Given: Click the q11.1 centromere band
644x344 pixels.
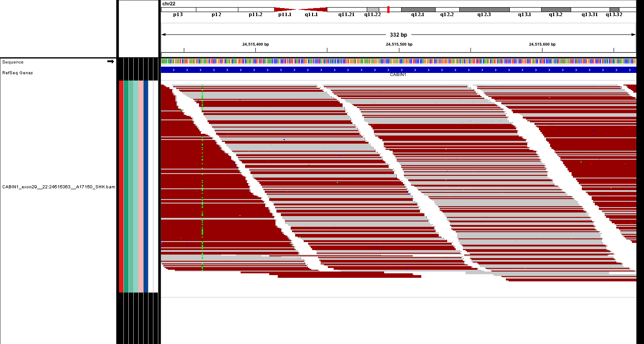Looking at the screenshot, I should (x=312, y=9).
